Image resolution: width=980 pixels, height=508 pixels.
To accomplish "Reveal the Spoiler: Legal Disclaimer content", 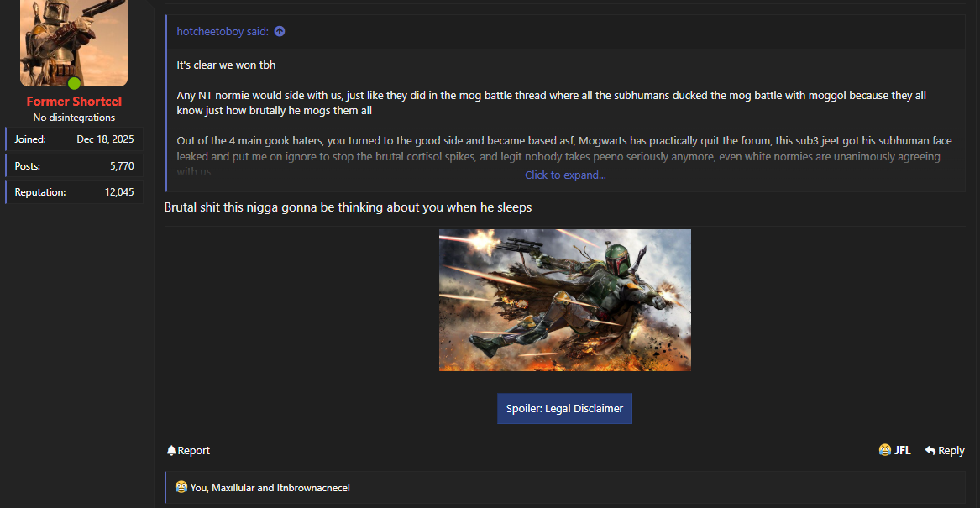I will [564, 409].
